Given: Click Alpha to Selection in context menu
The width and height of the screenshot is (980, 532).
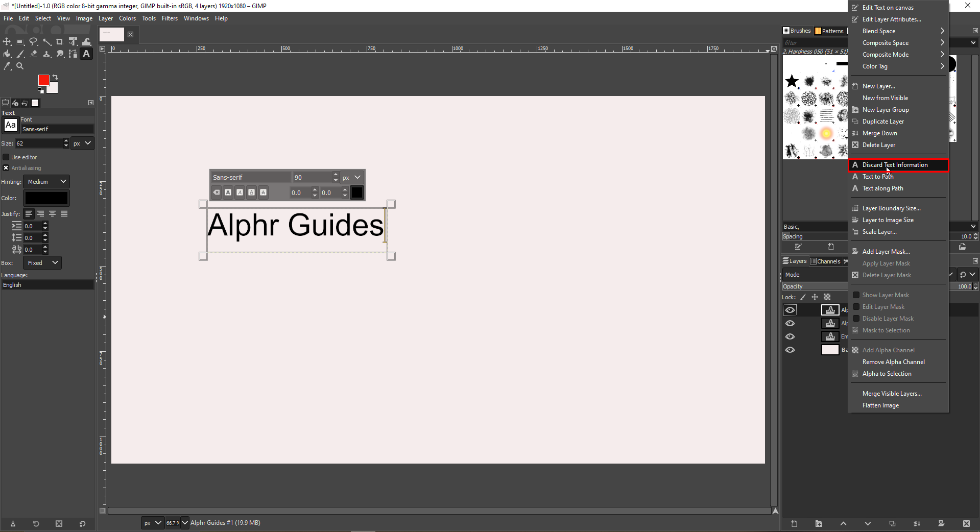Looking at the screenshot, I should point(898,374).
